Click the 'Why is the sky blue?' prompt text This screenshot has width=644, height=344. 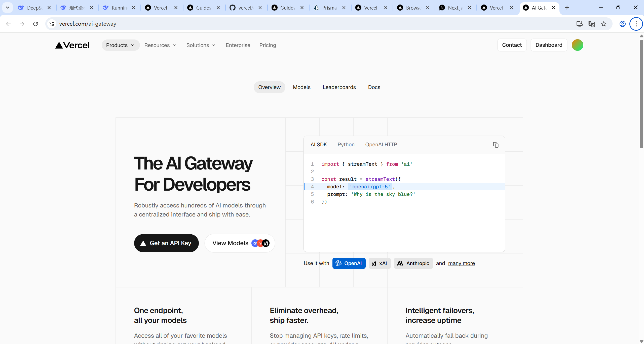coord(383,194)
